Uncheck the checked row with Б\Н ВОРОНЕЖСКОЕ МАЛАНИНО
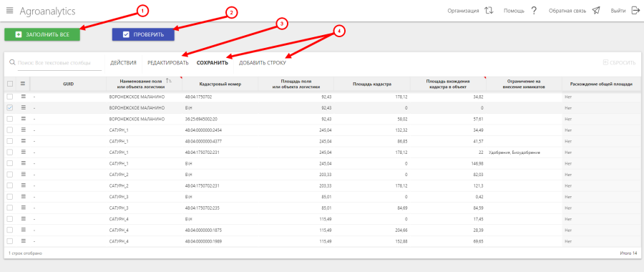Screen dimensions: 644x272 [x=10, y=107]
